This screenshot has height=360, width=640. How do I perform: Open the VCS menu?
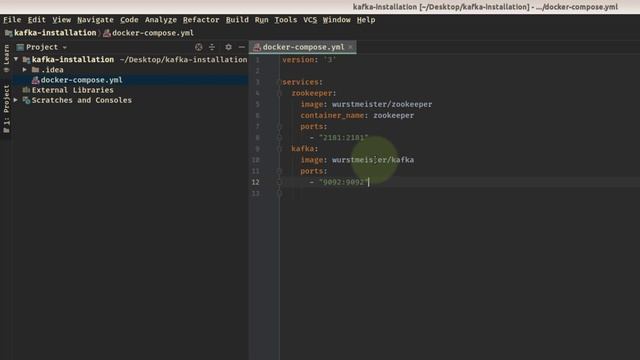[310, 20]
